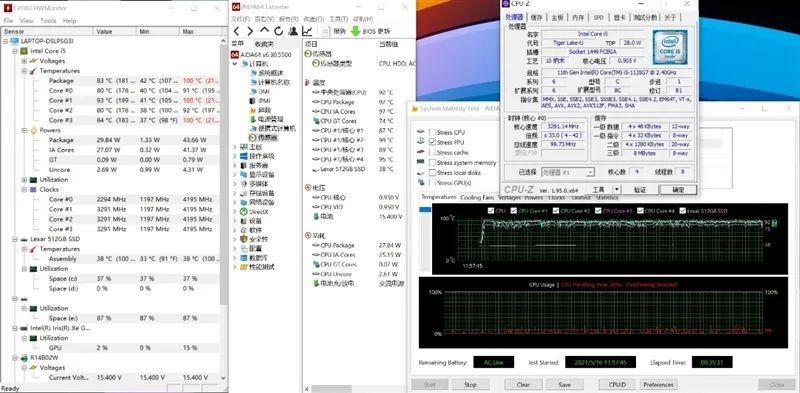
Task: Click the up-level arrow in AIDA64
Action: [x=264, y=31]
